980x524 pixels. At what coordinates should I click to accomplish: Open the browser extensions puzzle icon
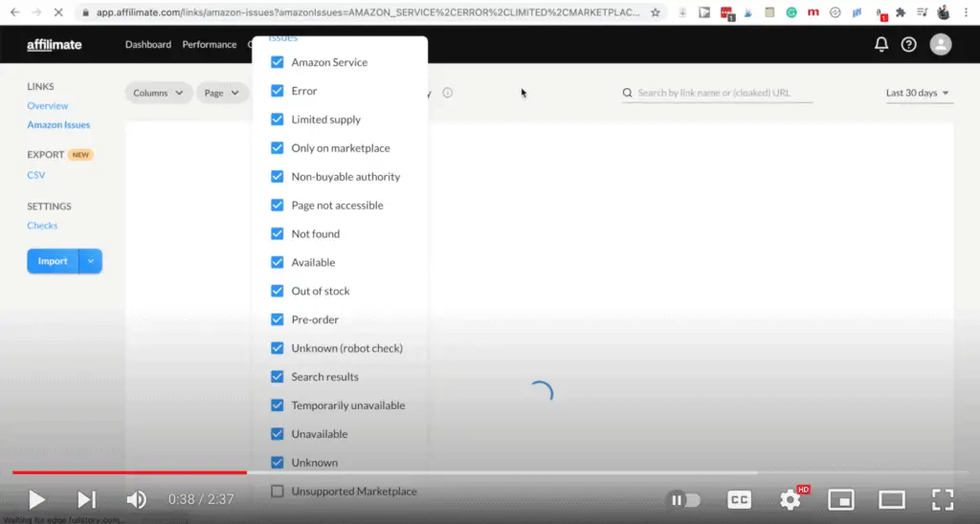901,11
